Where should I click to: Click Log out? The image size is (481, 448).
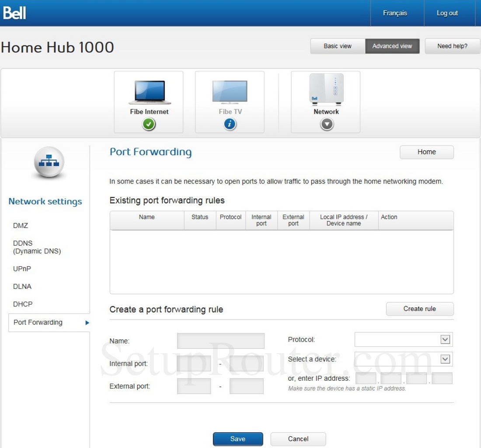[446, 13]
